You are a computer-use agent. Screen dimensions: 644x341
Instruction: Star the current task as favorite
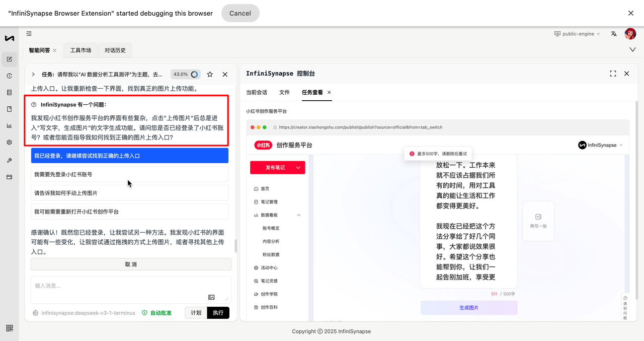pos(210,74)
